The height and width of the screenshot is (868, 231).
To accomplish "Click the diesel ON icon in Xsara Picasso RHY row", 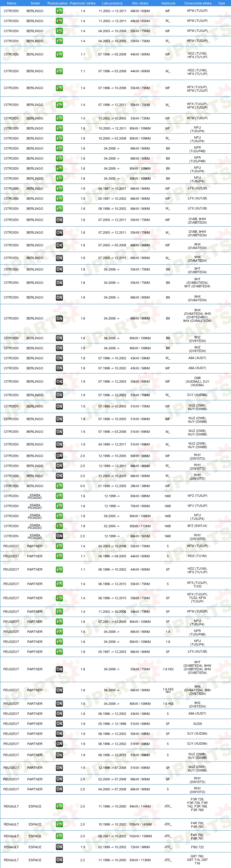I will pos(59,536).
